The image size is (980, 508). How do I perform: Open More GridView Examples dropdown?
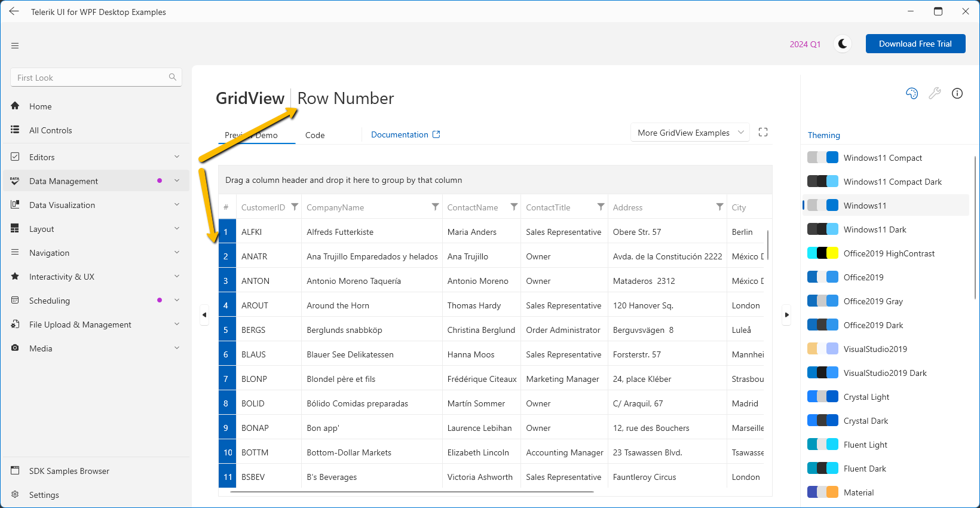pos(690,133)
